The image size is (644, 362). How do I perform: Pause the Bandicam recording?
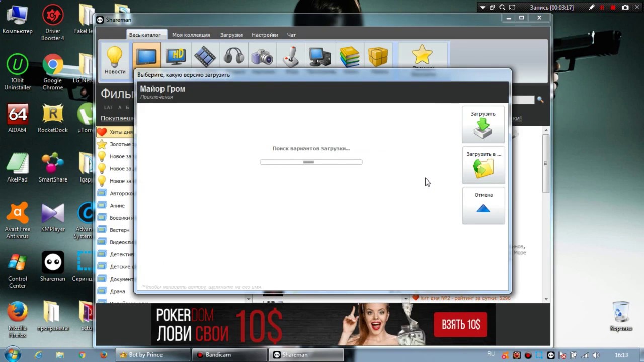click(602, 8)
